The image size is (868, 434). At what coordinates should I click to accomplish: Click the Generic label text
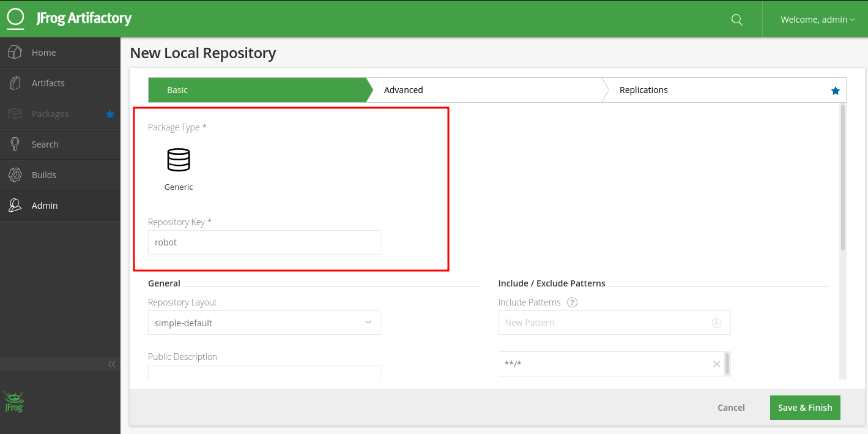click(x=179, y=187)
